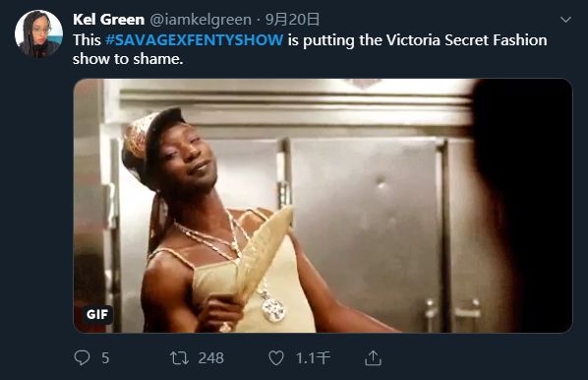Click the tweet text mentioning Victoria Secret
This screenshot has width=588, height=380.
310,49
